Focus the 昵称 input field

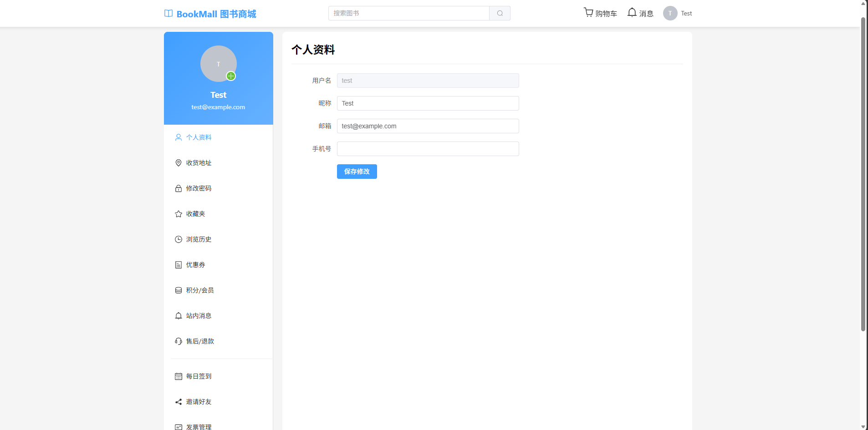click(x=428, y=103)
